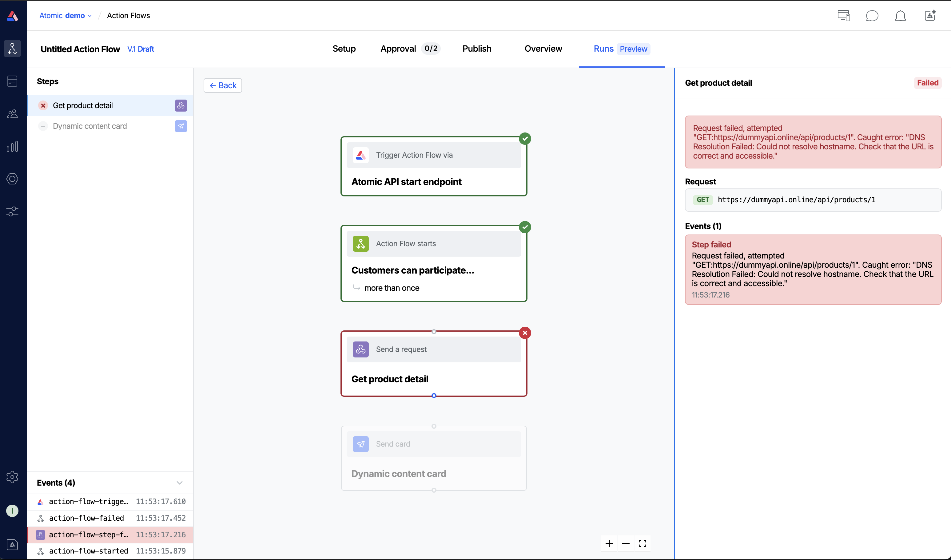The width and height of the screenshot is (951, 560).
Task: Open the Action Flows sidebar icon
Action: (12, 49)
